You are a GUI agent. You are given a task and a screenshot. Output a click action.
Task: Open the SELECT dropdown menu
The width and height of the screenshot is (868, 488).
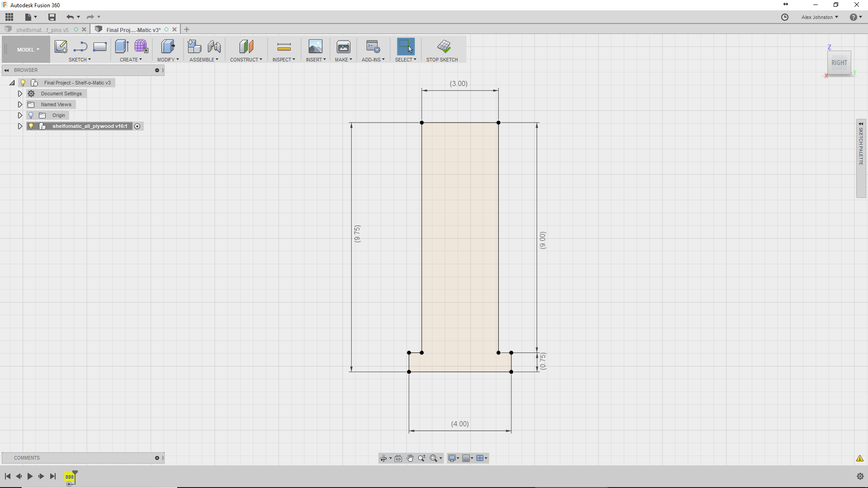coord(415,60)
